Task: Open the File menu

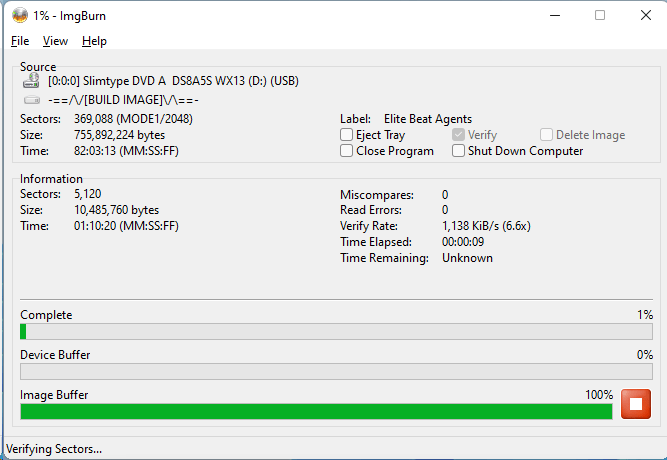Action: coord(20,41)
